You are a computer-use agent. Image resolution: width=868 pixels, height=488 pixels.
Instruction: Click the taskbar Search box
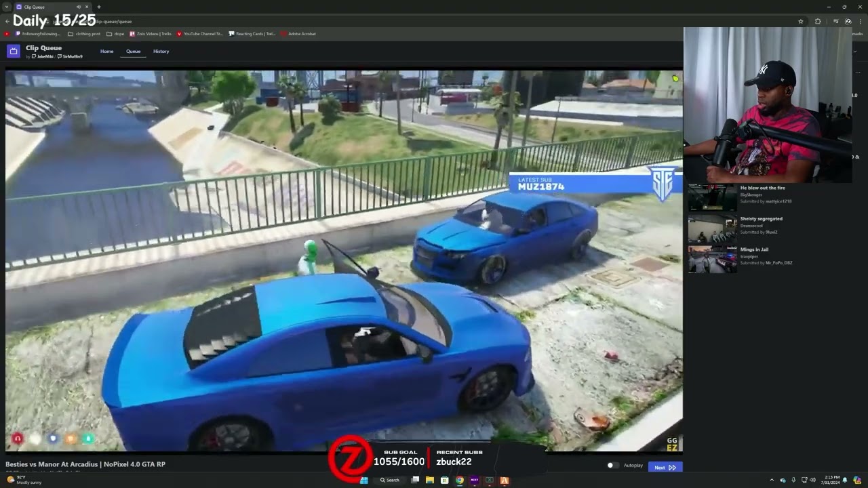(390, 480)
